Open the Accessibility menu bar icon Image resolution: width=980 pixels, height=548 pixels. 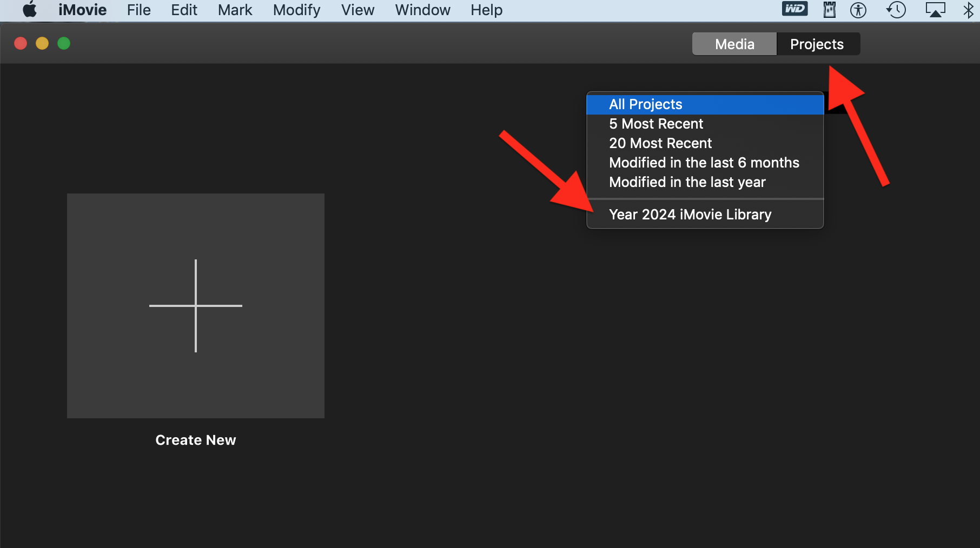(x=858, y=10)
